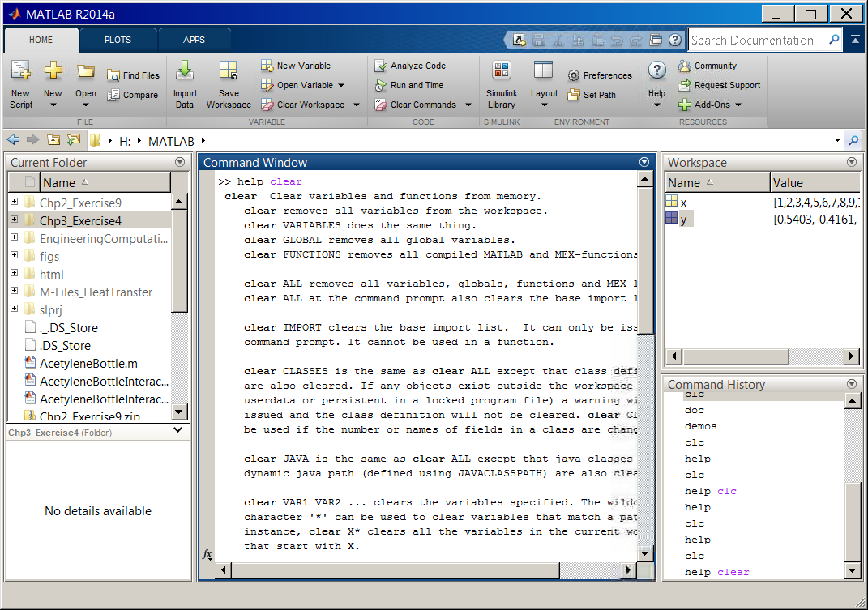Switch to the PLOTS tab
868x610 pixels.
118,40
